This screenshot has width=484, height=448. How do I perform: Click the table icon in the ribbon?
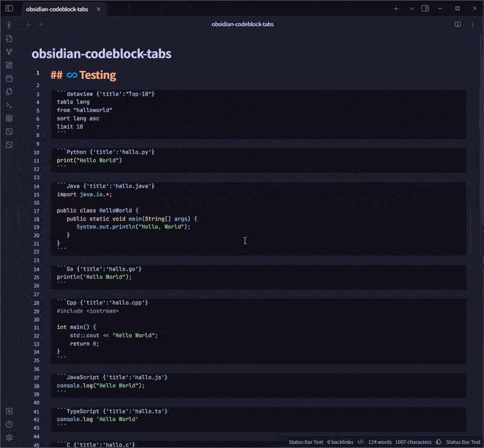9,118
